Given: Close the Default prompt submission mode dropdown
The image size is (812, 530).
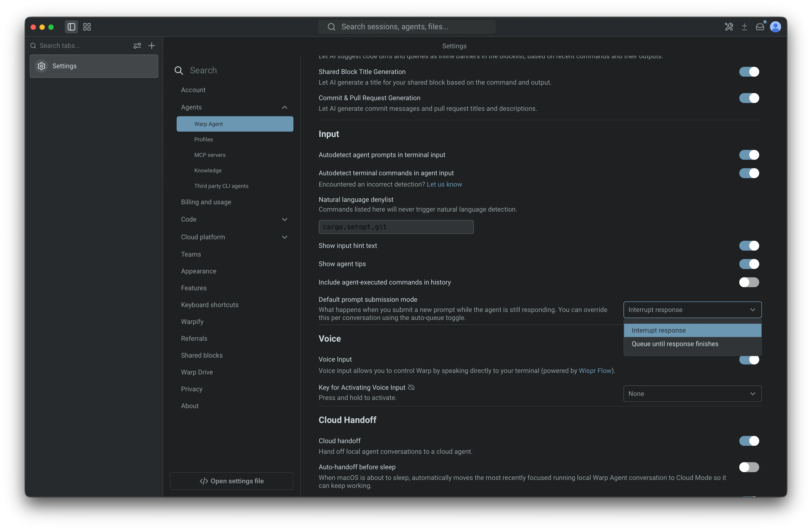Looking at the screenshot, I should click(x=692, y=310).
